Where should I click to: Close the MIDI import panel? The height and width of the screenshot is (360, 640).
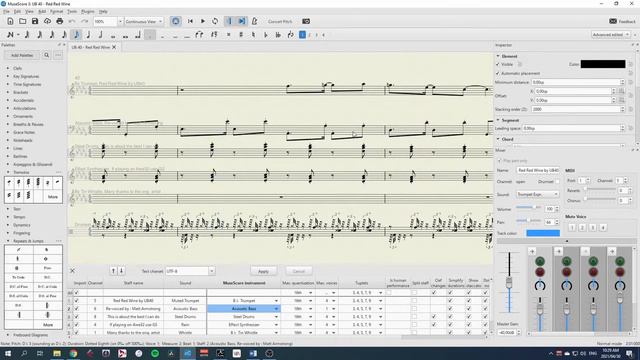72,271
